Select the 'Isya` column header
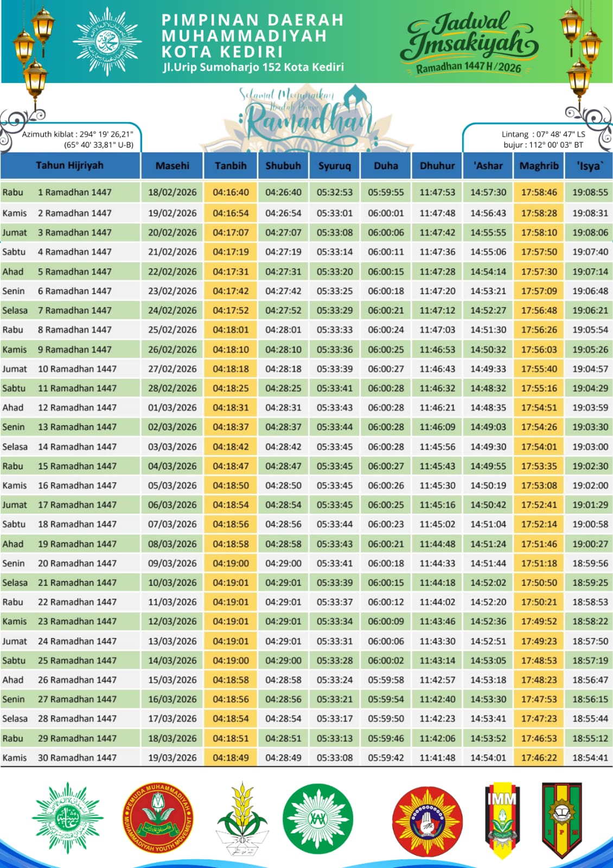Screen dimensions: 613x868 [590, 166]
